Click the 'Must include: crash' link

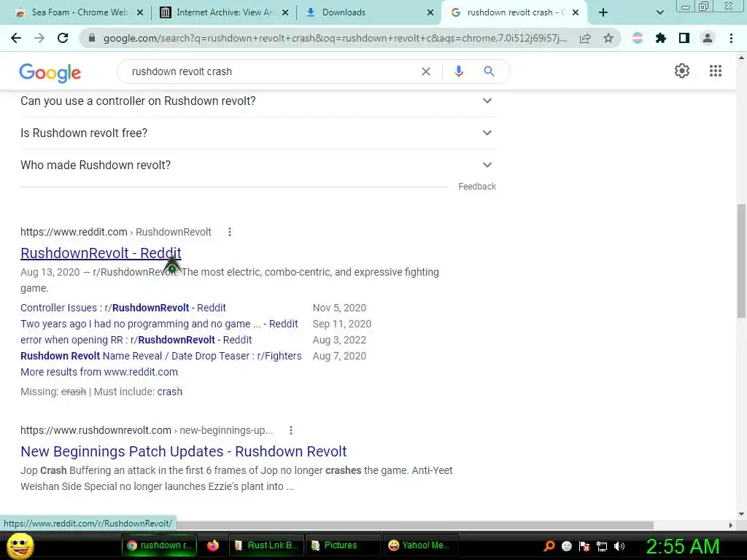(169, 392)
